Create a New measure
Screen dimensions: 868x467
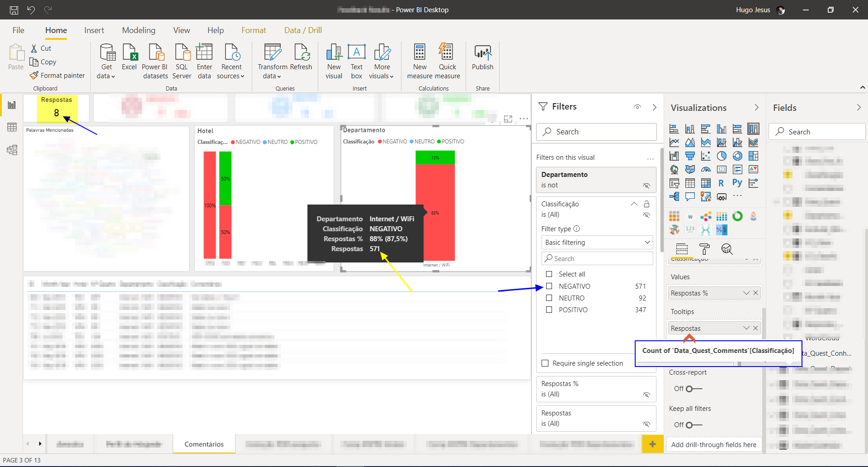pos(420,62)
